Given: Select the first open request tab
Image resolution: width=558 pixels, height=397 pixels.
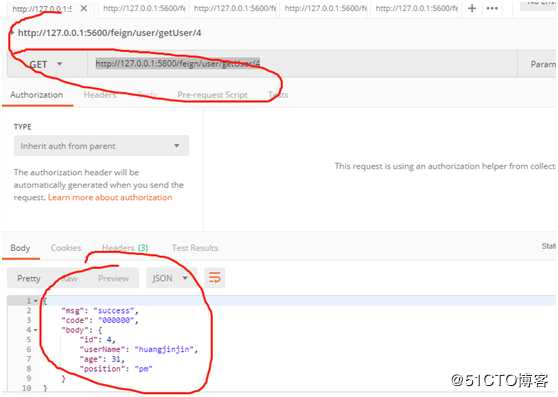Looking at the screenshot, I should point(42,8).
